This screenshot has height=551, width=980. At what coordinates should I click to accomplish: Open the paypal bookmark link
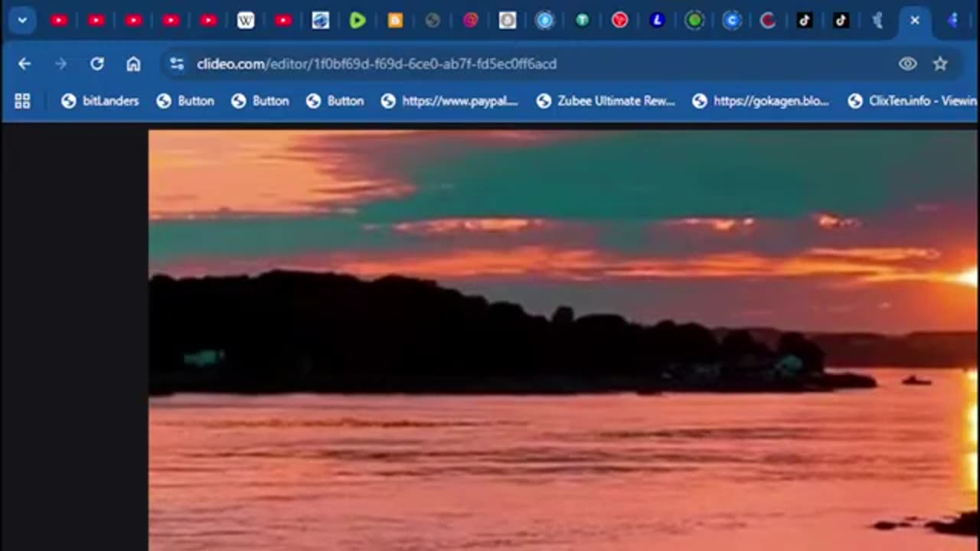[x=449, y=101]
